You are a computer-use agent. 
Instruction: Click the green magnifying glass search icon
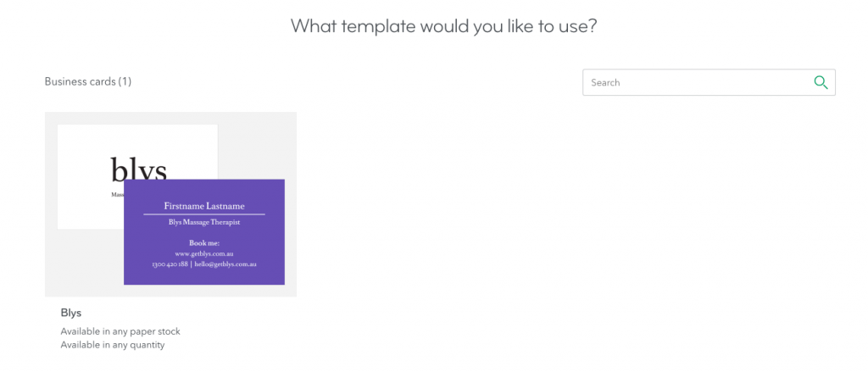[x=821, y=82]
